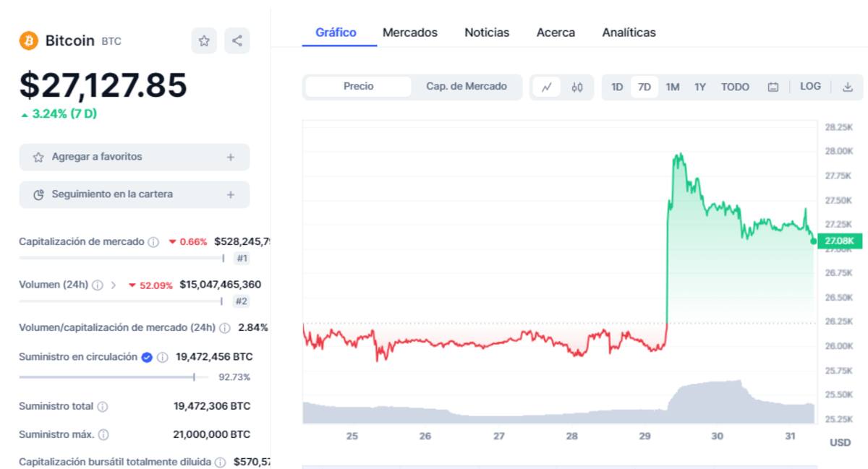Expand the Volumen (24h) chevron arrow
This screenshot has width=868, height=469.
114,285
